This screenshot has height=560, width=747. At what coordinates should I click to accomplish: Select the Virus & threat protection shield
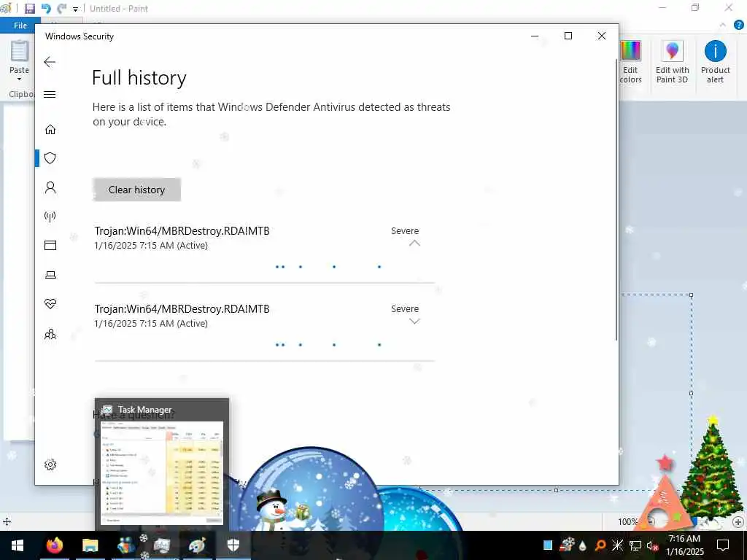click(50, 158)
